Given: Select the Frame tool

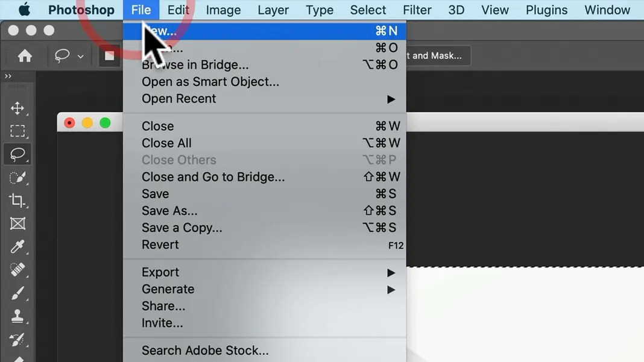Looking at the screenshot, I should [x=17, y=223].
